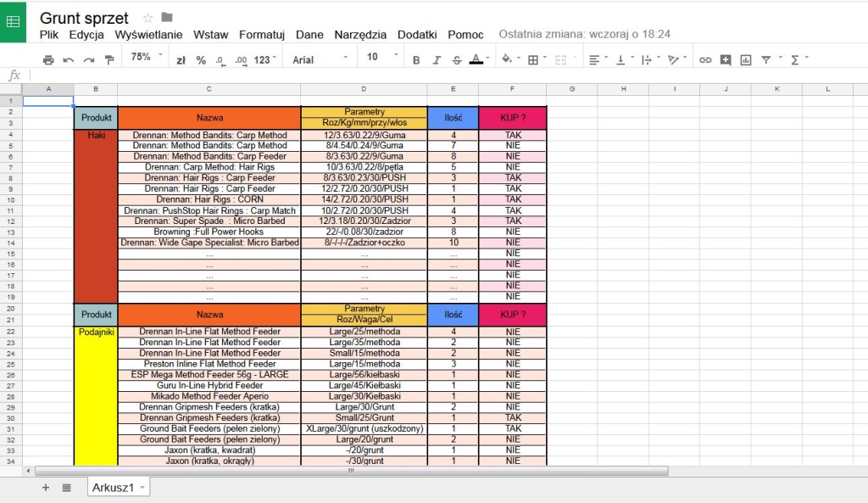Open the Edycja menu
Screen dimensions: 868x503
[86, 34]
